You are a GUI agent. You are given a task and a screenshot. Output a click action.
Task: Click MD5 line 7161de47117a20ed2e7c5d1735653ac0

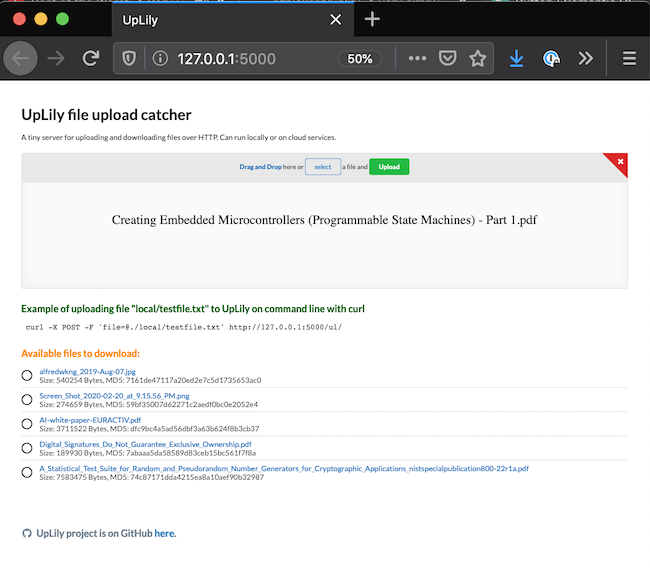click(150, 380)
